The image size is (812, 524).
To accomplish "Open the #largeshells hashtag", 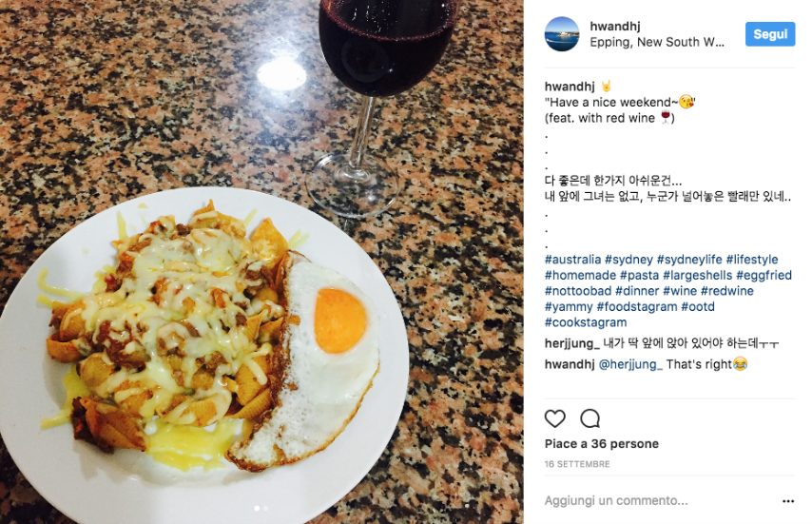I will tap(698, 275).
